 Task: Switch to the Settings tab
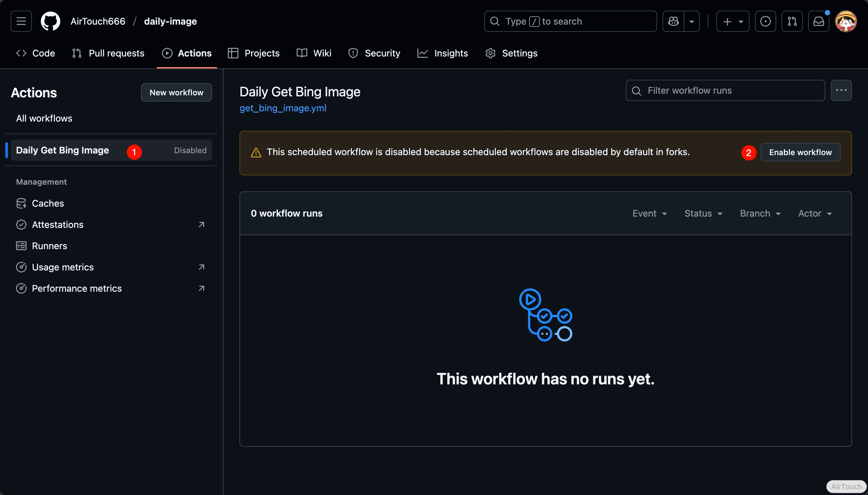pyautogui.click(x=511, y=53)
